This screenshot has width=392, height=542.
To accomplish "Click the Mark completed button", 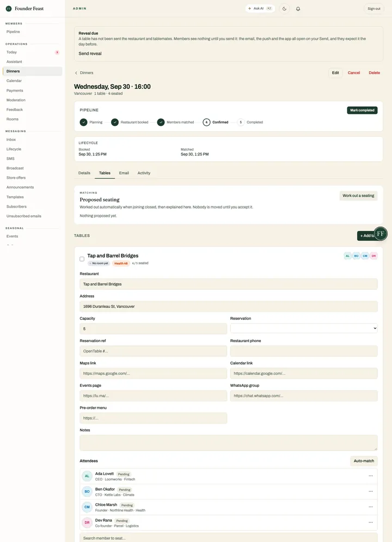I will tap(362, 110).
